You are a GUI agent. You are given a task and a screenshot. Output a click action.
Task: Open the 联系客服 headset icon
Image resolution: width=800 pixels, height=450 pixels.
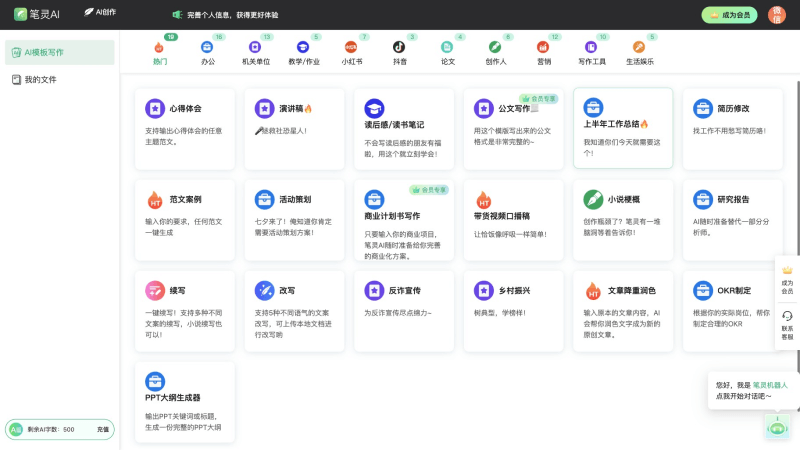[x=787, y=316]
